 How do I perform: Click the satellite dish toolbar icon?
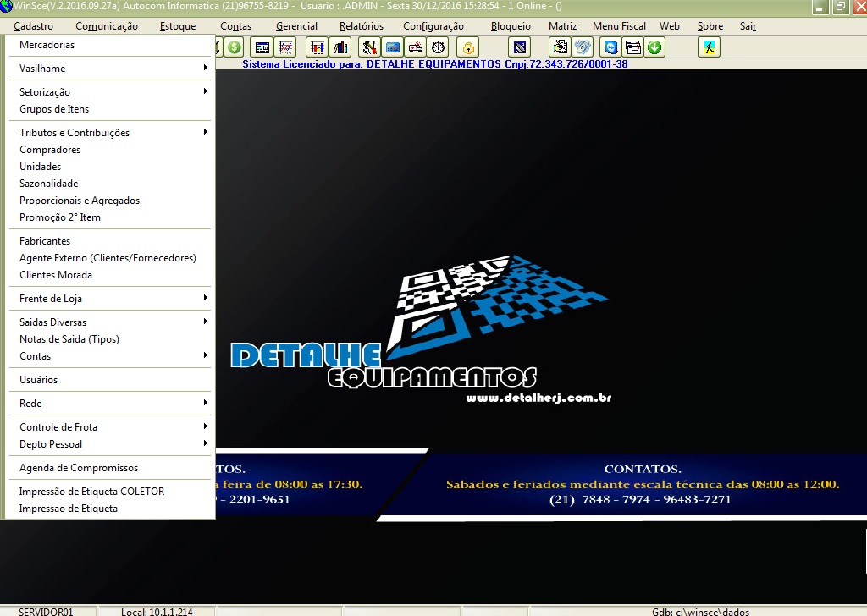click(520, 47)
